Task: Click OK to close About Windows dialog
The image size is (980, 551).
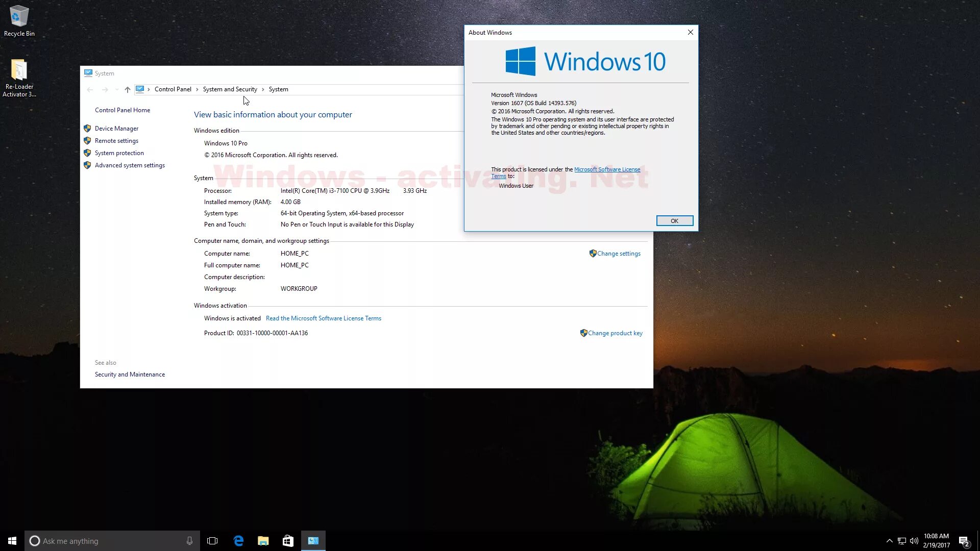Action: (x=674, y=221)
